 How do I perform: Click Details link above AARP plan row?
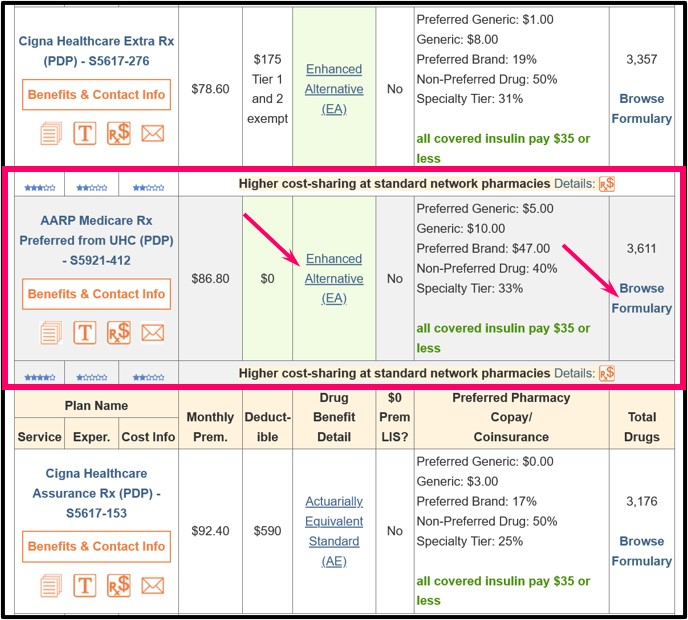[574, 184]
